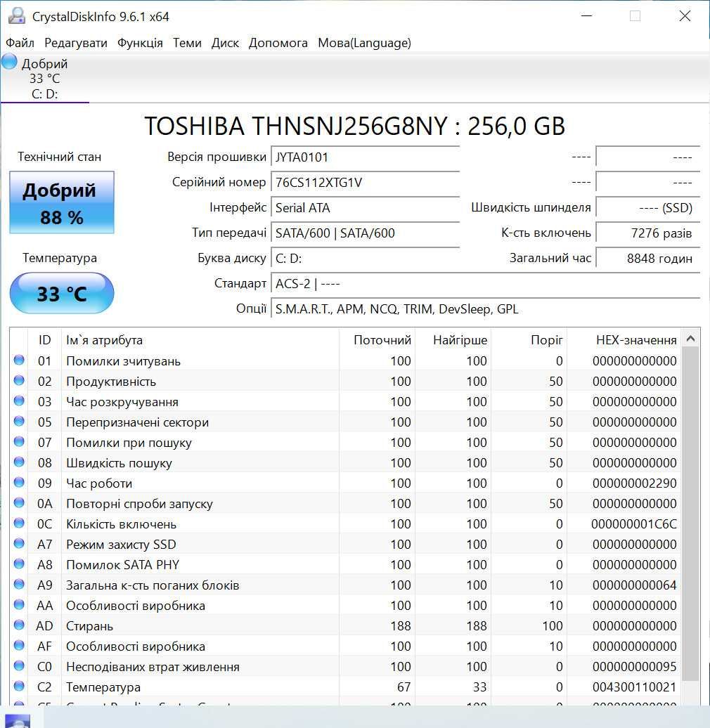This screenshot has height=728, width=710.
Task: Click the firmware version field JYTA0101
Action: pos(366,157)
